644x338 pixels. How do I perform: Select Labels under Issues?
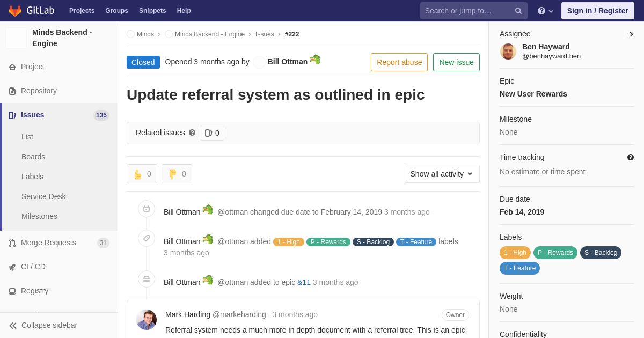(33, 177)
